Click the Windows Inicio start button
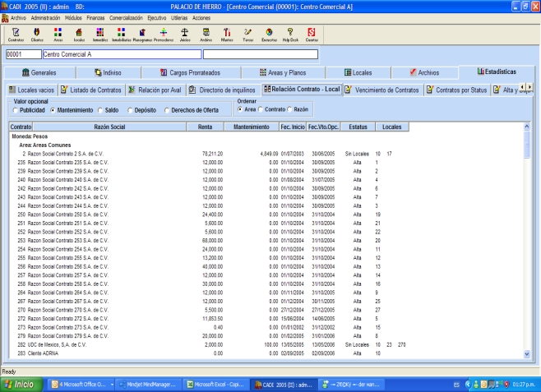The height and width of the screenshot is (392, 541). [x=22, y=384]
